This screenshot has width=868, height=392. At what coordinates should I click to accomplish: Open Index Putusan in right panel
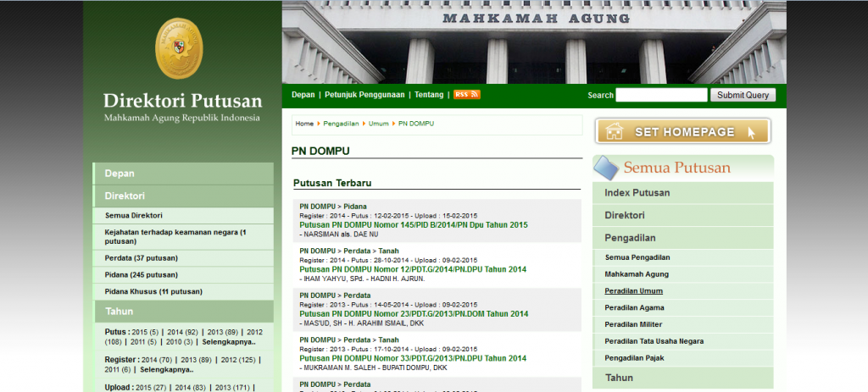click(x=682, y=193)
